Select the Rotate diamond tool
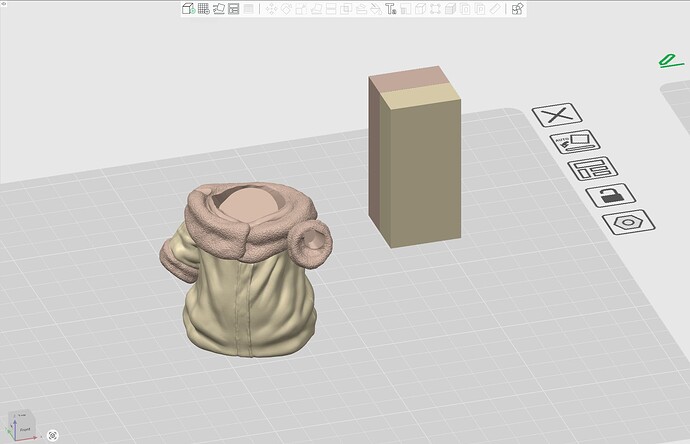 [286, 8]
